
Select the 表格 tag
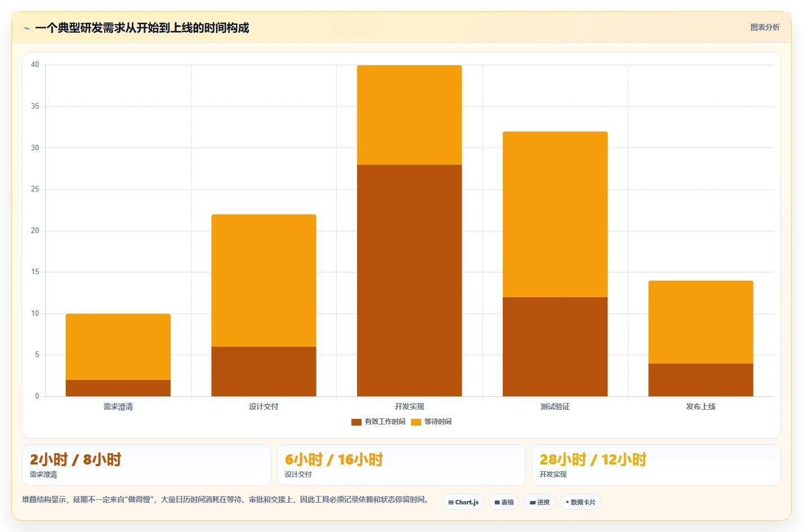coord(504,502)
